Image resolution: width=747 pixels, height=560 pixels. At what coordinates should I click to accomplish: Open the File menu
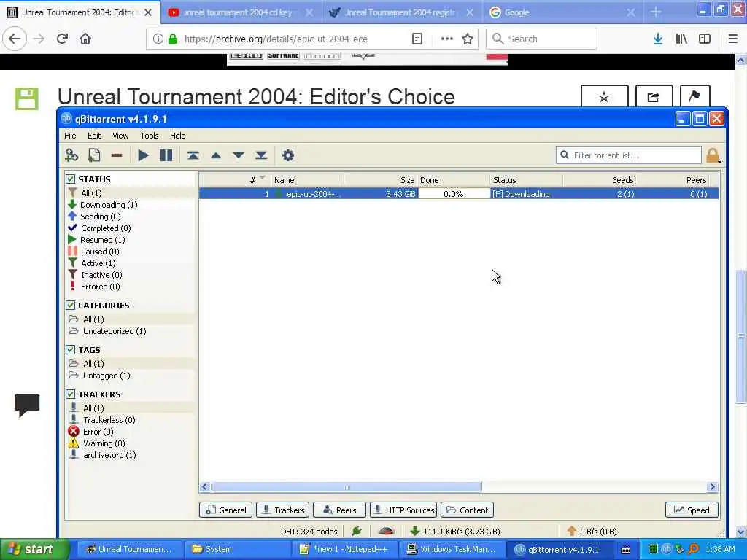[70, 136]
